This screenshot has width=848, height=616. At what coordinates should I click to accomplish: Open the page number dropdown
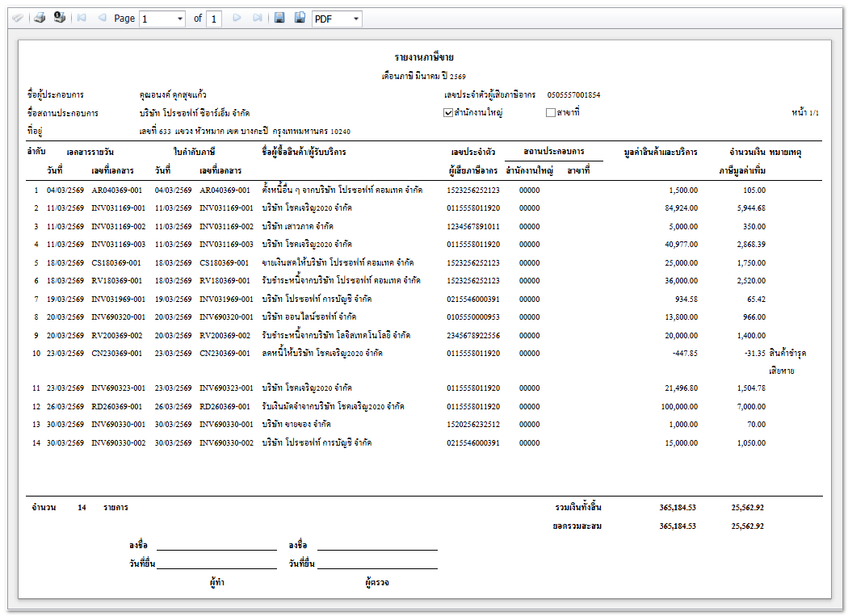click(180, 19)
